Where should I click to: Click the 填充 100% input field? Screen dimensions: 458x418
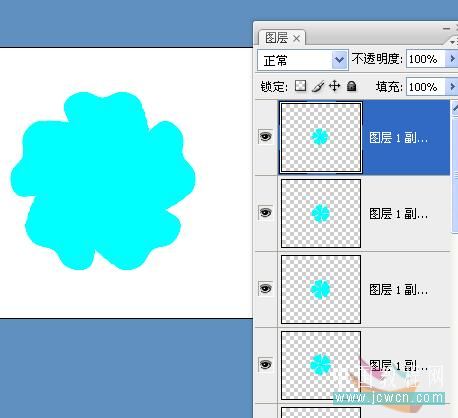coord(426,87)
